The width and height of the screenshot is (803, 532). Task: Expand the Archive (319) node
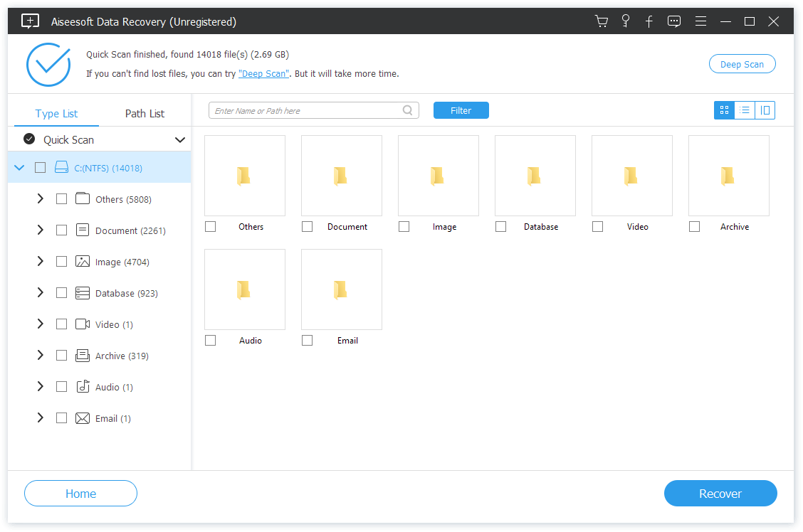41,356
